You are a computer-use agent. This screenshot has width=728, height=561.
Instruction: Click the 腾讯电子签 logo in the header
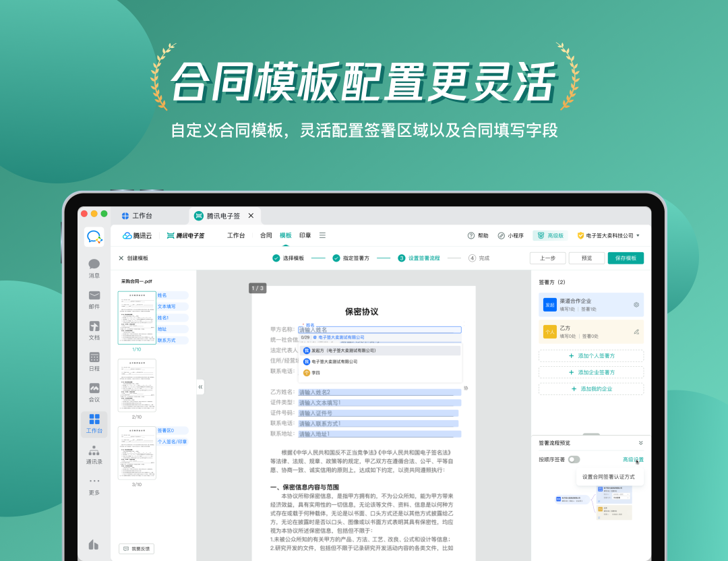pyautogui.click(x=186, y=235)
